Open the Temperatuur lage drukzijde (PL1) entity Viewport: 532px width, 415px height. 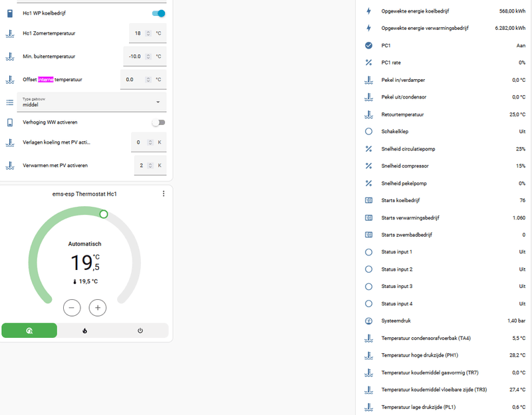click(x=445, y=407)
